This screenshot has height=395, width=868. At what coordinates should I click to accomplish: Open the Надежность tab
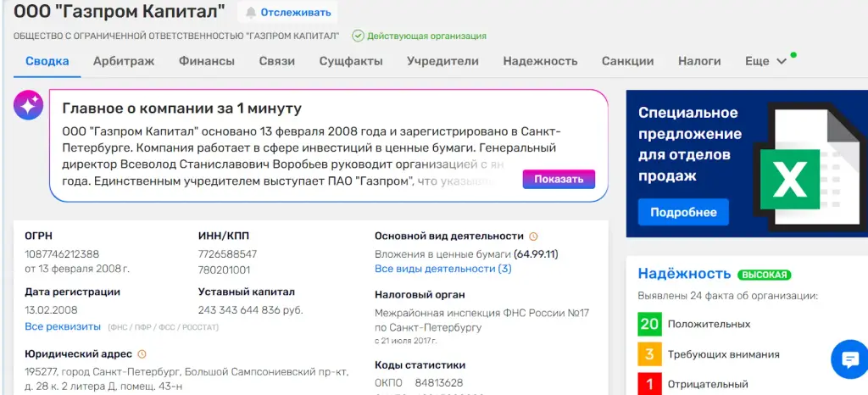540,61
